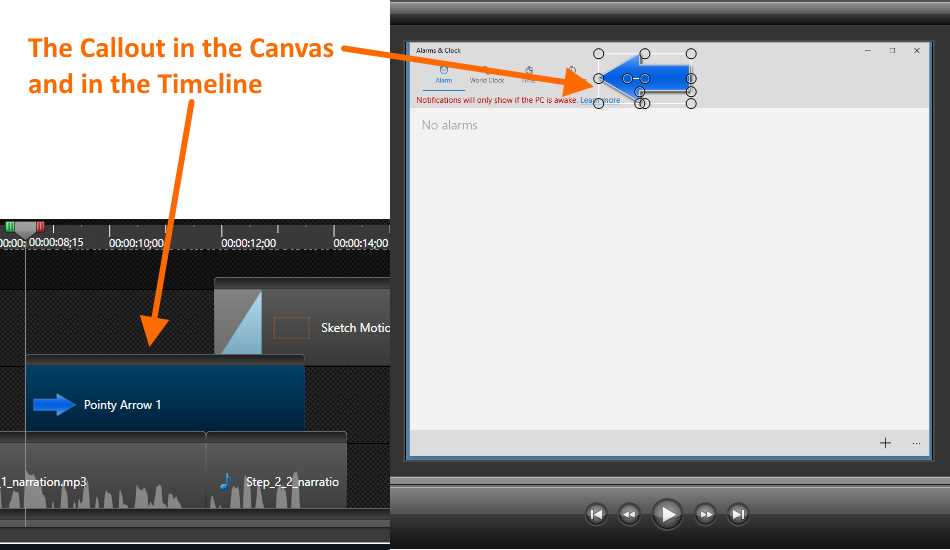The height and width of the screenshot is (550, 950).
Task: Click the fast-forward button in the preview
Action: point(705,514)
